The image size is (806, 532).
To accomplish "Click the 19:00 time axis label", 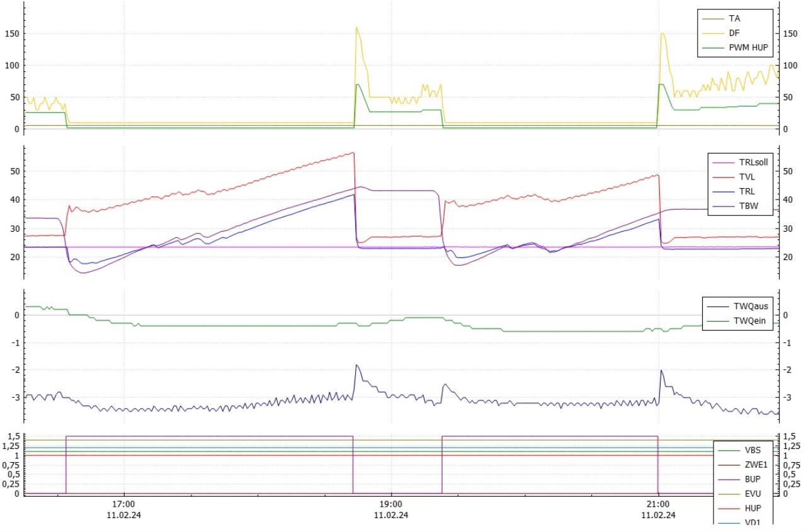I will pyautogui.click(x=391, y=505).
